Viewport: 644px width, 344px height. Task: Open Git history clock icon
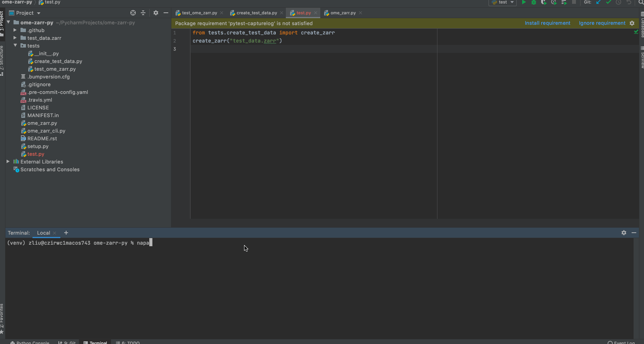618,2
